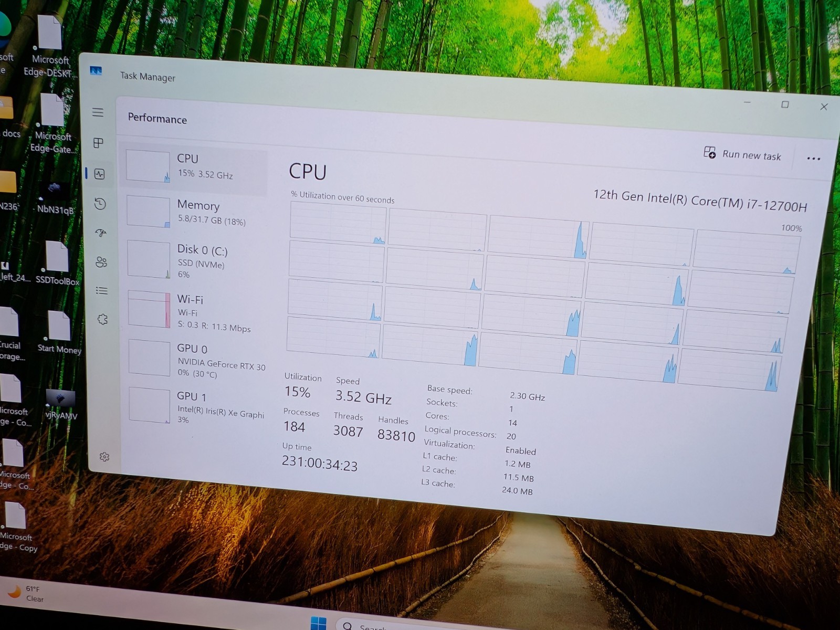Click the GPU 1 mini graph thumbnail
The width and height of the screenshot is (840, 630).
click(x=150, y=405)
